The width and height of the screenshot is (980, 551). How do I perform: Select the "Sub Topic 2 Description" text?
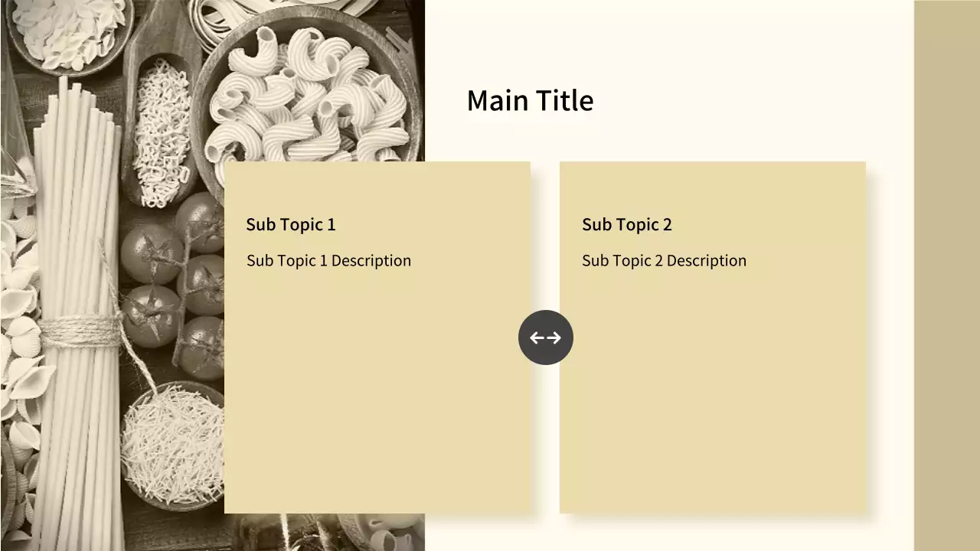[664, 261]
